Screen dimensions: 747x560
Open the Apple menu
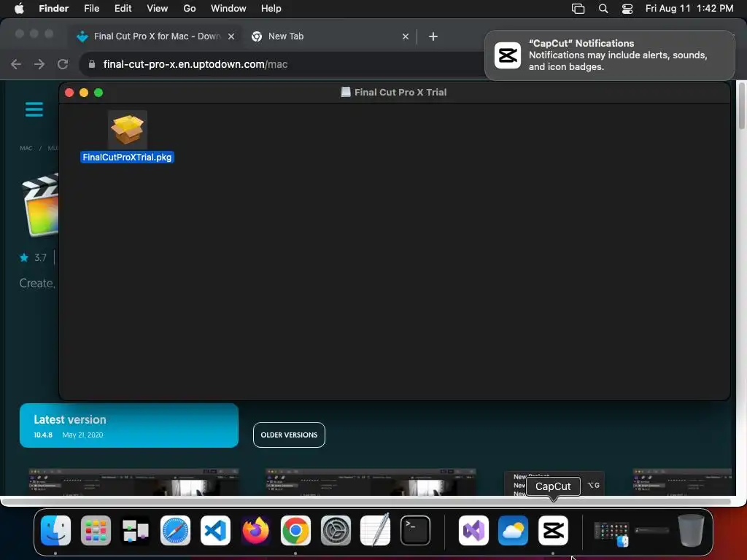tap(19, 9)
